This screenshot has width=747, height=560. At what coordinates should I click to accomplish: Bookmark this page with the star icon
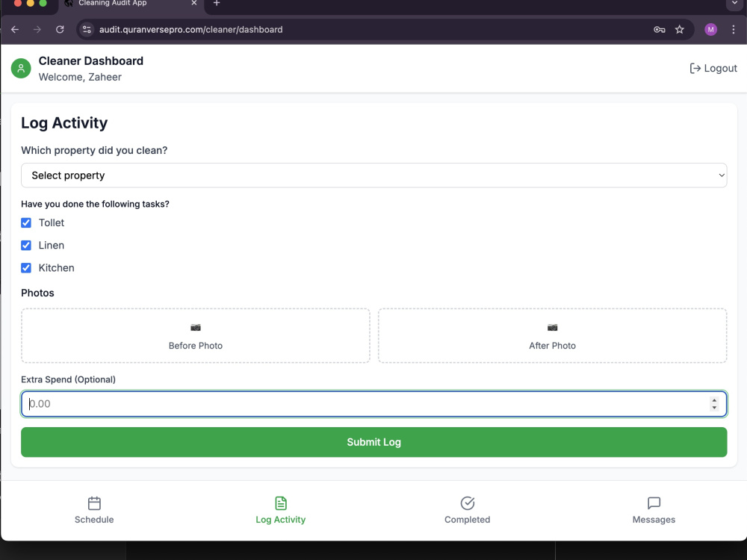[x=680, y=30]
